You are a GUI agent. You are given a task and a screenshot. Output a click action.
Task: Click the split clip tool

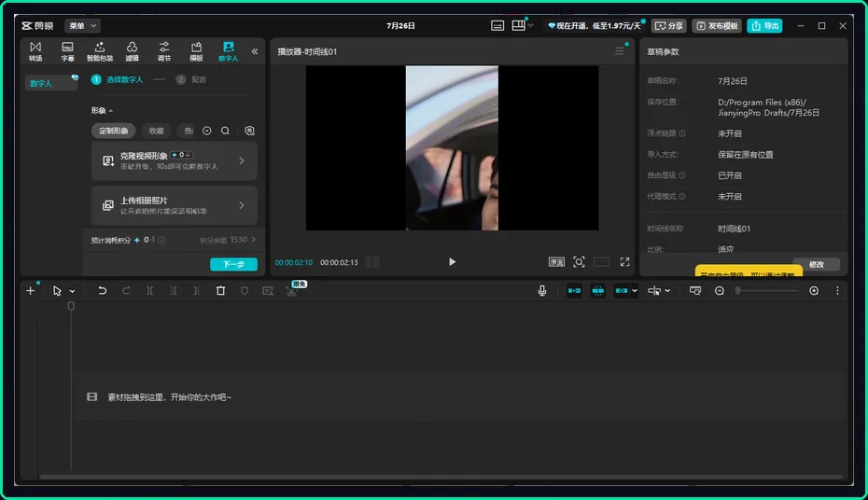click(x=149, y=290)
